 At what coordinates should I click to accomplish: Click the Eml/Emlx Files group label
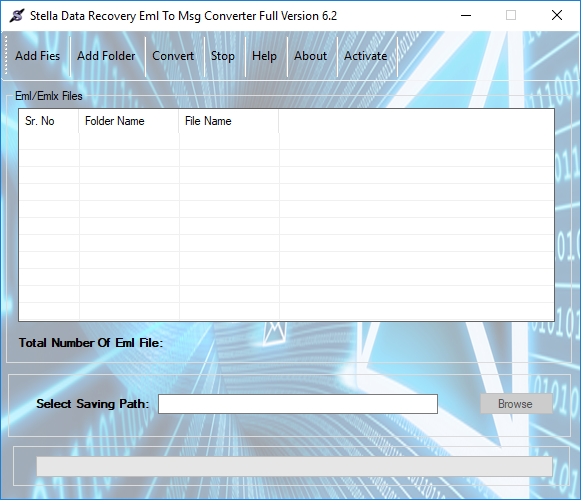(49, 96)
